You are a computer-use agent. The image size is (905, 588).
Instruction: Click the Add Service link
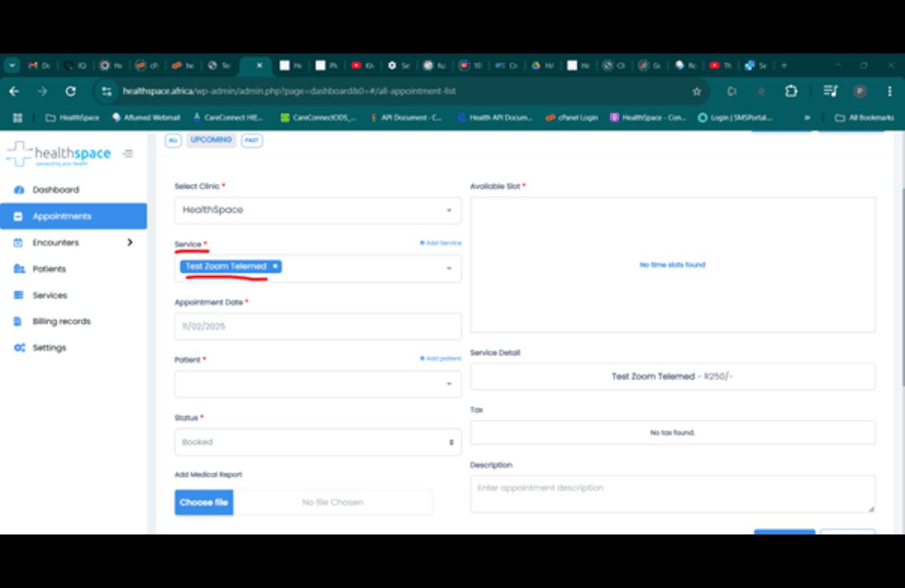coord(440,243)
